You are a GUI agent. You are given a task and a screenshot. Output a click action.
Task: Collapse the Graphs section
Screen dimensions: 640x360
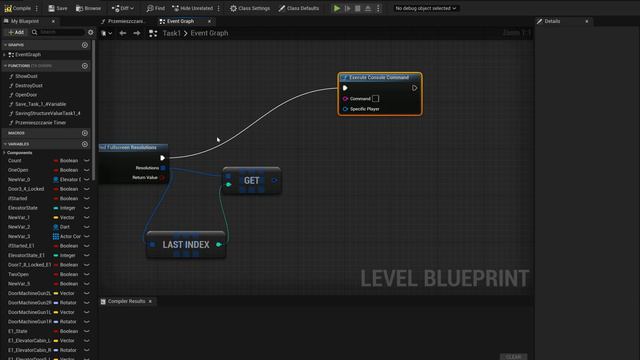pyautogui.click(x=5, y=45)
